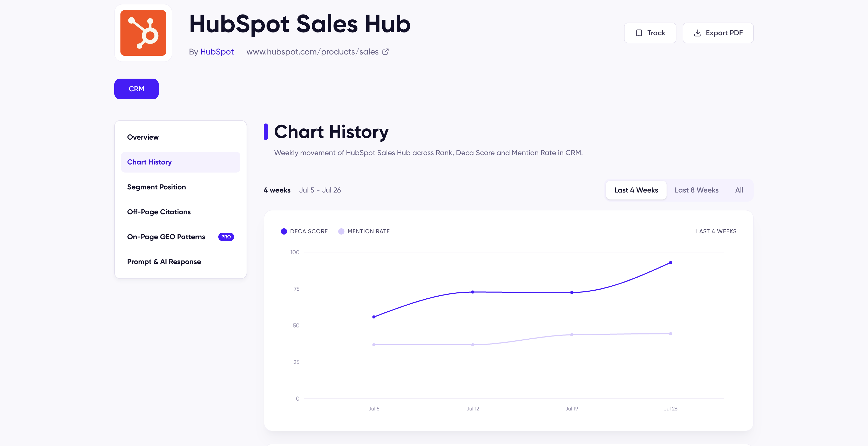Click the download icon in Export PDF
This screenshot has height=446, width=868.
(x=697, y=33)
